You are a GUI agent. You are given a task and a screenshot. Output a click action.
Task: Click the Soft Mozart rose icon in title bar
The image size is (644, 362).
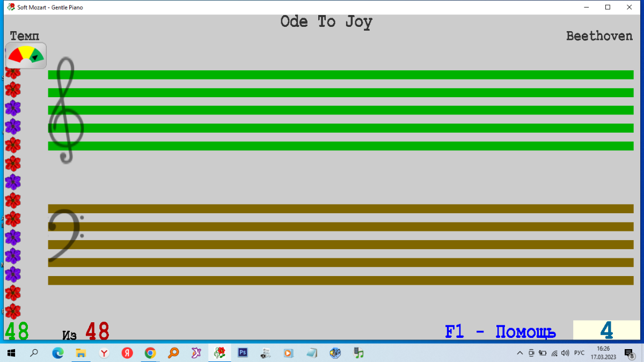click(x=11, y=7)
